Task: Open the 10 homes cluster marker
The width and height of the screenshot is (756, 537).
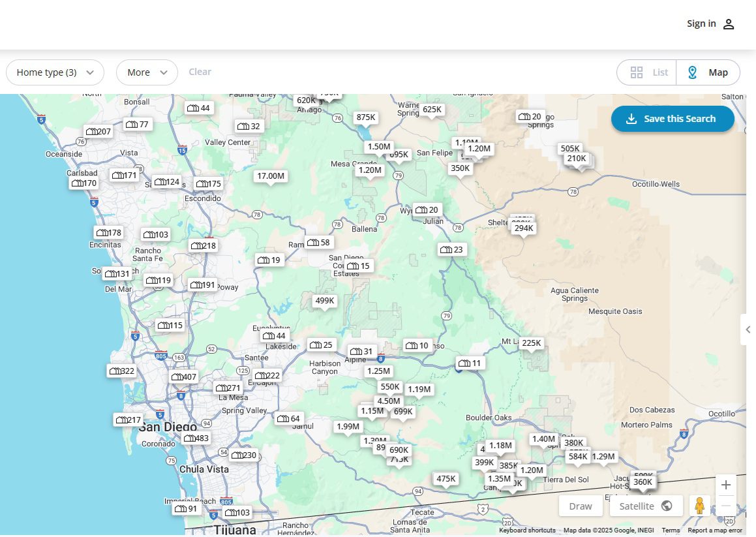Action: (417, 345)
